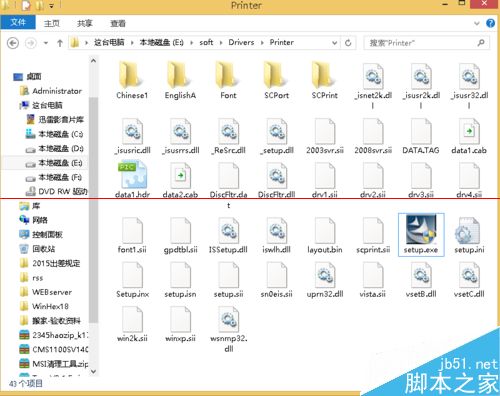Select the DiscFltr.dll file
This screenshot has width=500, height=396.
tap(277, 180)
